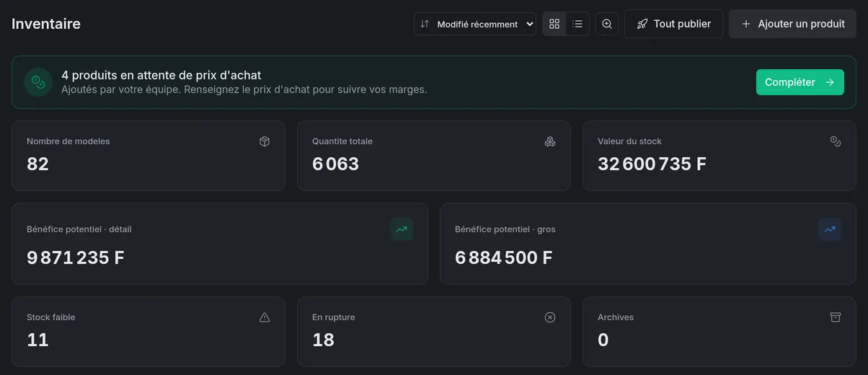Click the 'Quantite totale' label
Image resolution: width=868 pixels, height=375 pixels.
[342, 141]
